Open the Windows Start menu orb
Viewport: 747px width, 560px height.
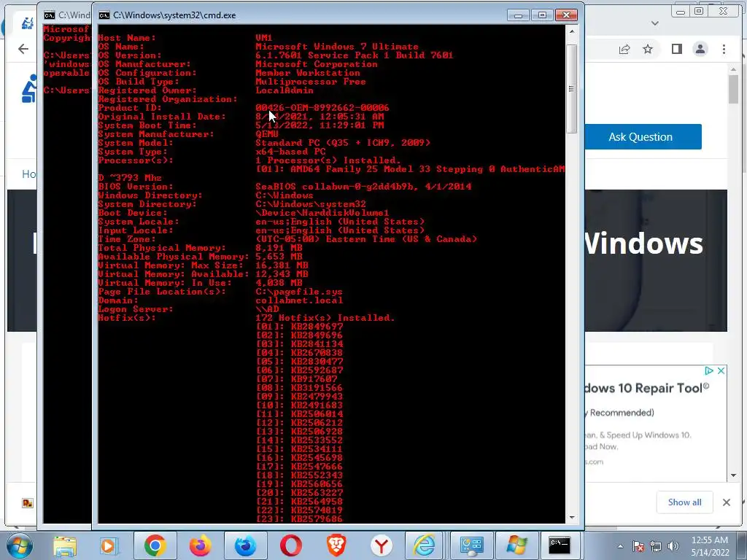[x=20, y=545]
